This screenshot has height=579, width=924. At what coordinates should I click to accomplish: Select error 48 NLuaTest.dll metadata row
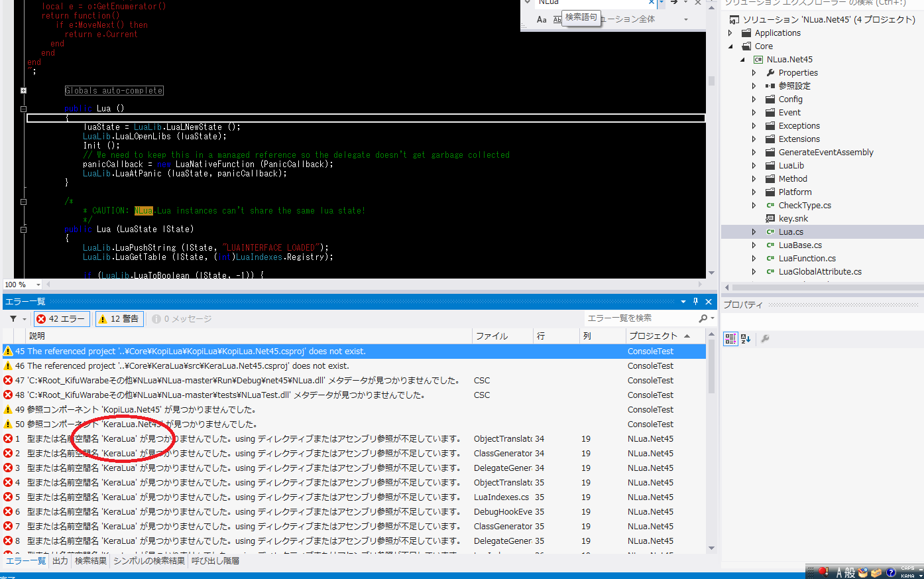click(x=354, y=395)
